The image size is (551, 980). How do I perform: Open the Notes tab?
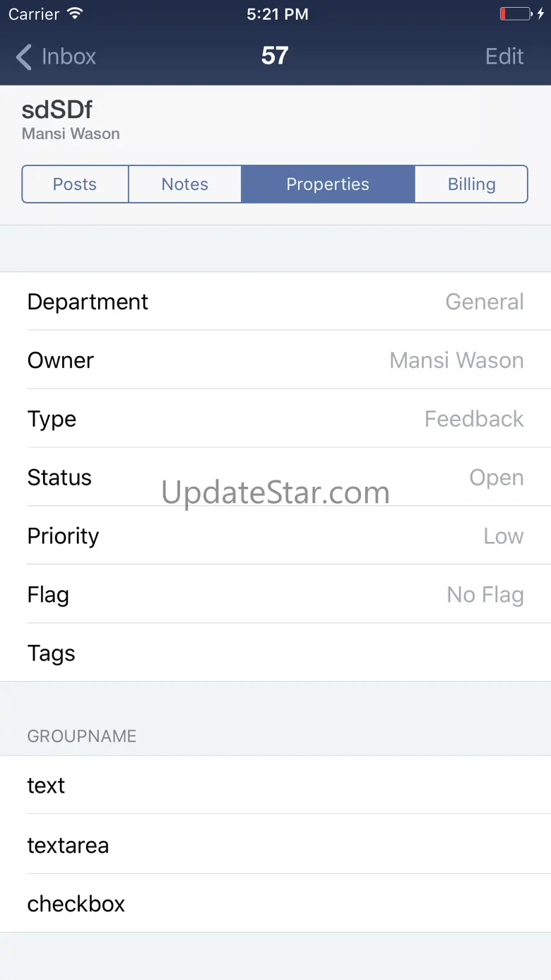click(185, 184)
